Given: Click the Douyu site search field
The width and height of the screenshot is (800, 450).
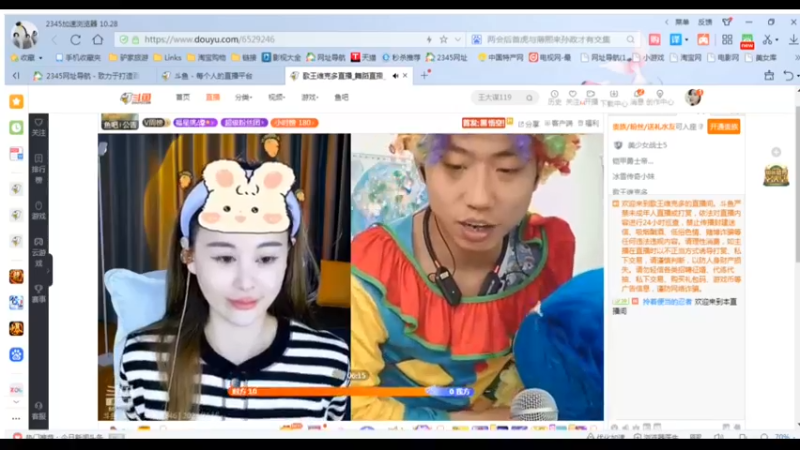Looking at the screenshot, I should click(x=499, y=97).
